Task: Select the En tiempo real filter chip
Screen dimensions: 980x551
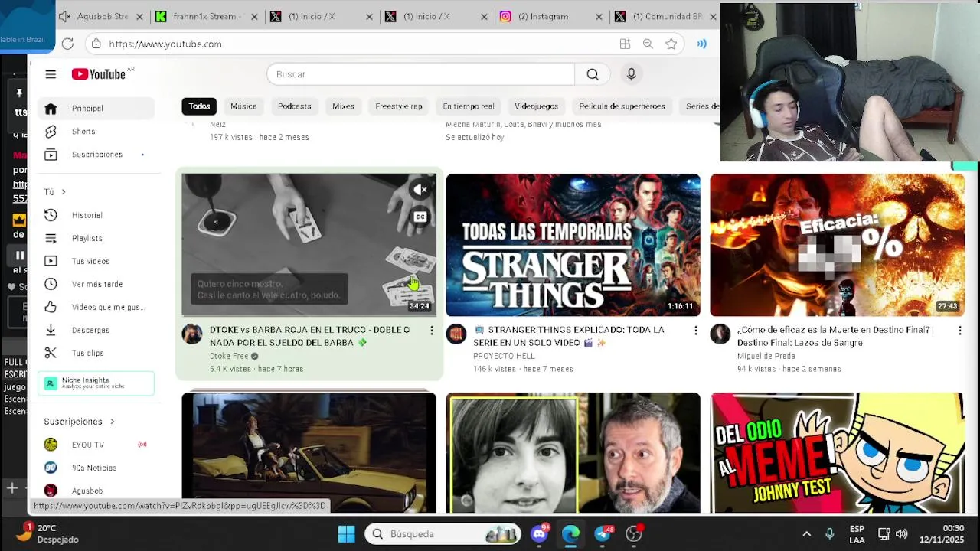Action: 469,106
